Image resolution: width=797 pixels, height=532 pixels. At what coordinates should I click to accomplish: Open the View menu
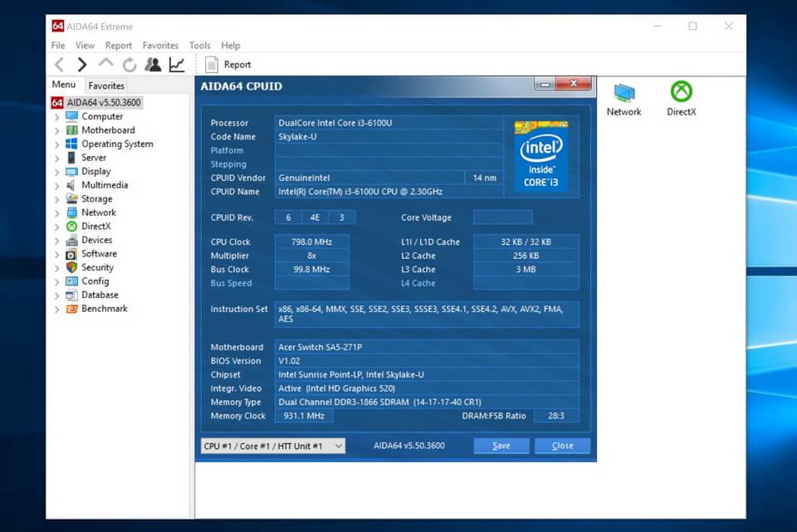(x=85, y=45)
